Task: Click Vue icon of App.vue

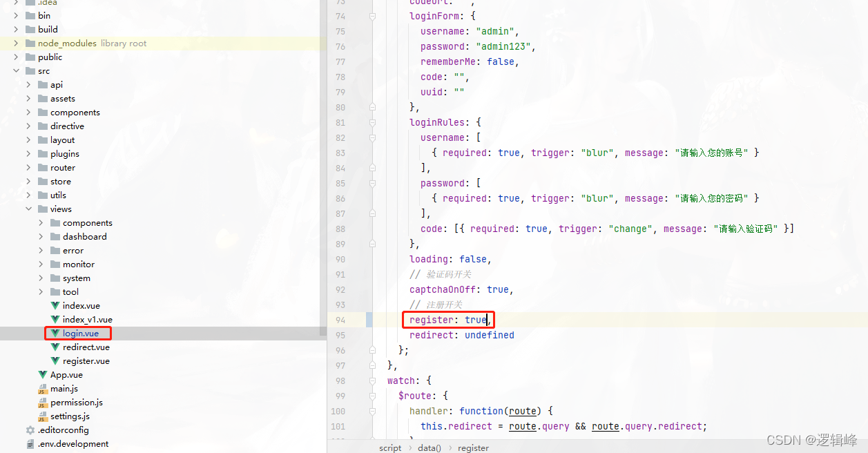Action: click(43, 374)
